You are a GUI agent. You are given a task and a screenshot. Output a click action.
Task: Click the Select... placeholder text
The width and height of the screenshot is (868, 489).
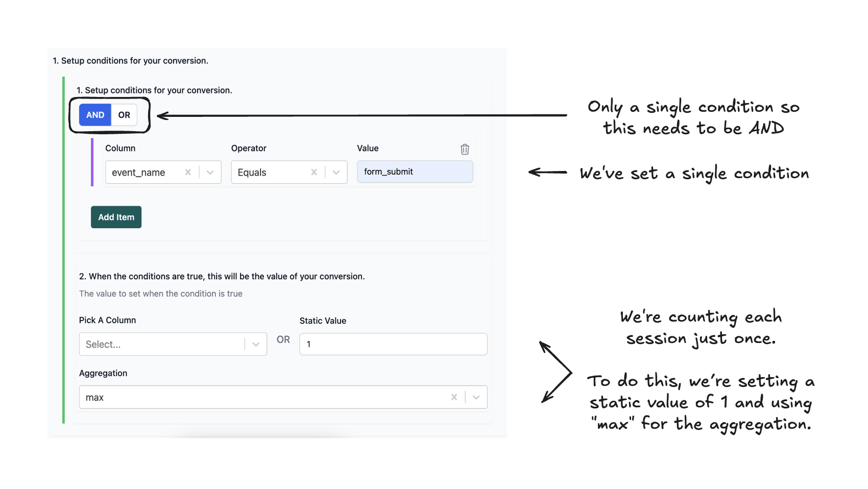(103, 345)
